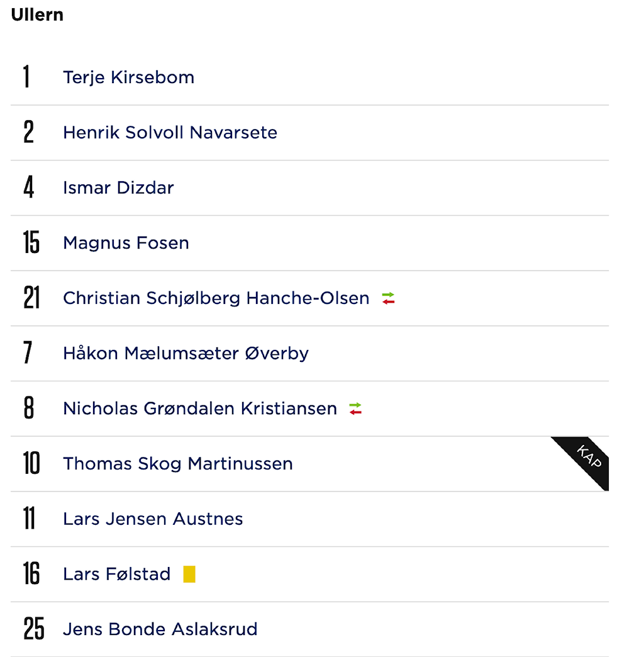Click shirt number 25
644x657 pixels.
(x=33, y=629)
